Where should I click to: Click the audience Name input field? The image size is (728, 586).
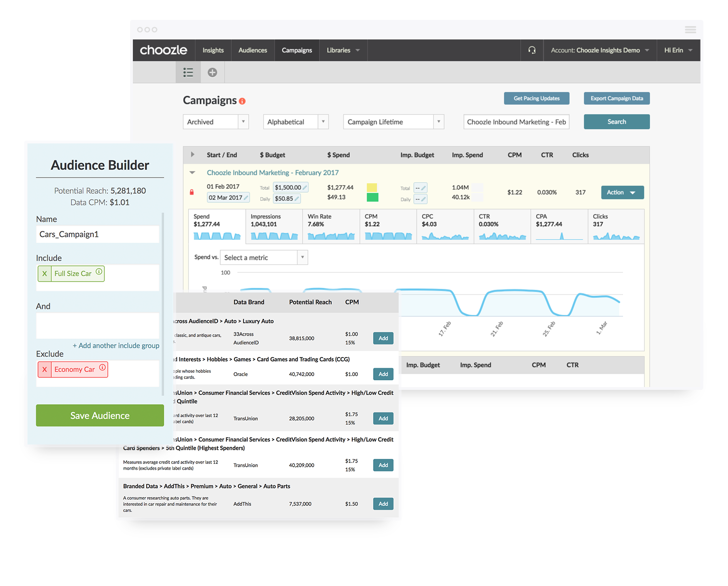[98, 234]
